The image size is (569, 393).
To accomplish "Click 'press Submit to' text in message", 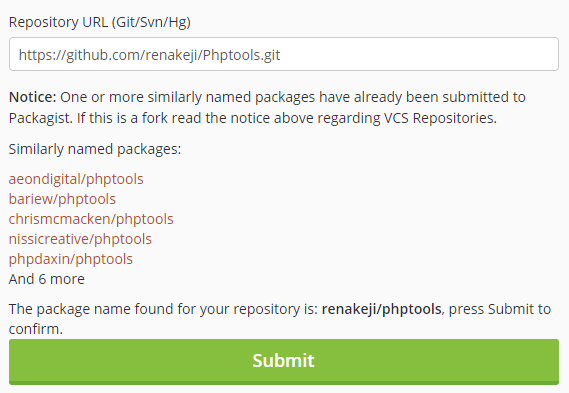I will (500, 309).
